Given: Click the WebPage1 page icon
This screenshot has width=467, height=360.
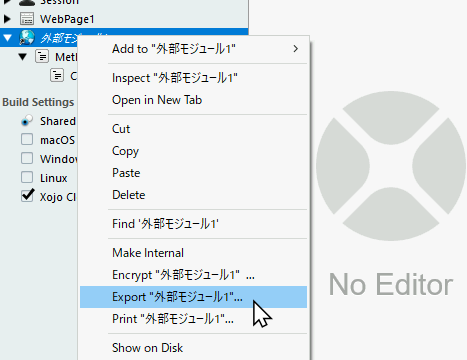Looking at the screenshot, I should [27, 19].
